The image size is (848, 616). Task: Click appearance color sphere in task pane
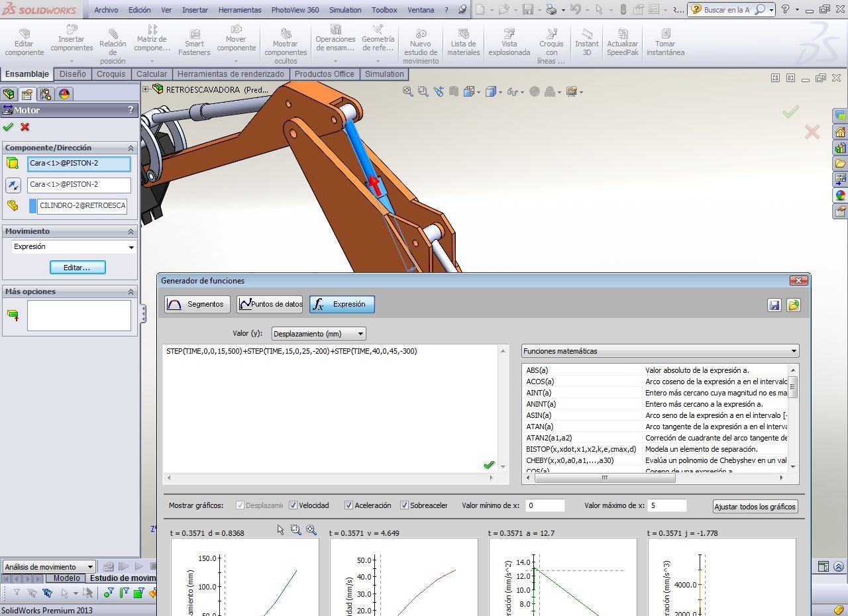[840, 195]
